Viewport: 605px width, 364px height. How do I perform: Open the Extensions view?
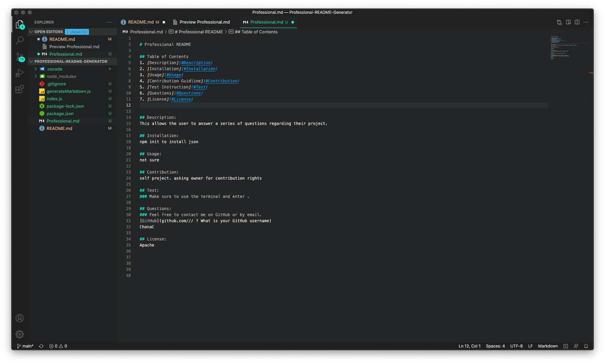[x=19, y=90]
